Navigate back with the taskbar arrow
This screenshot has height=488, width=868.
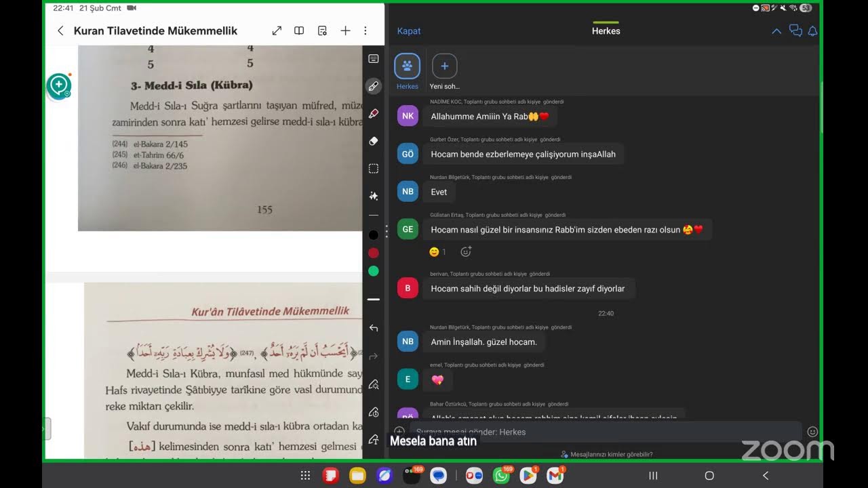click(x=766, y=476)
